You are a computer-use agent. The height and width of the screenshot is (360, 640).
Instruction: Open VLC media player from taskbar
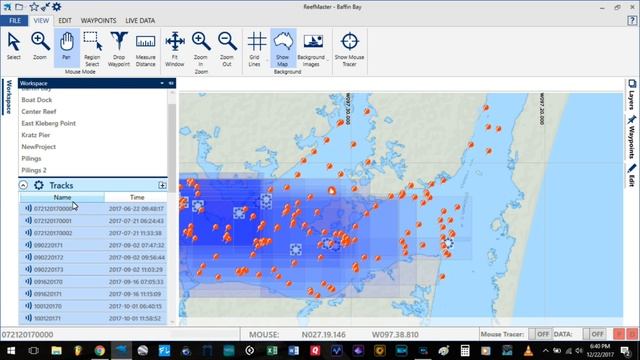tap(528, 351)
